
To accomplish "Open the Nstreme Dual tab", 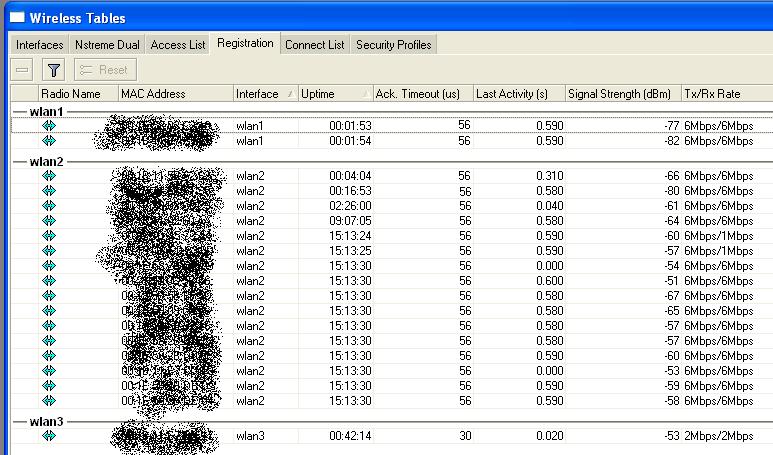I will [107, 45].
